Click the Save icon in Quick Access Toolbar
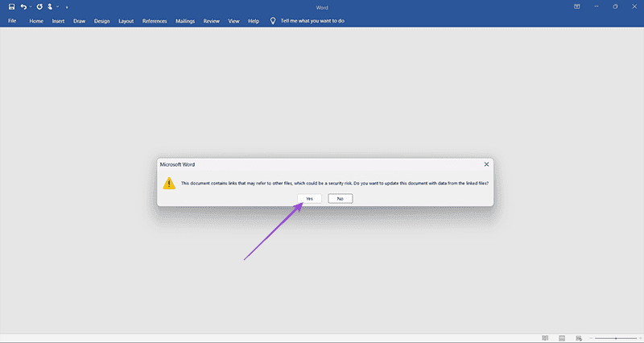The image size is (644, 343). 11,6
